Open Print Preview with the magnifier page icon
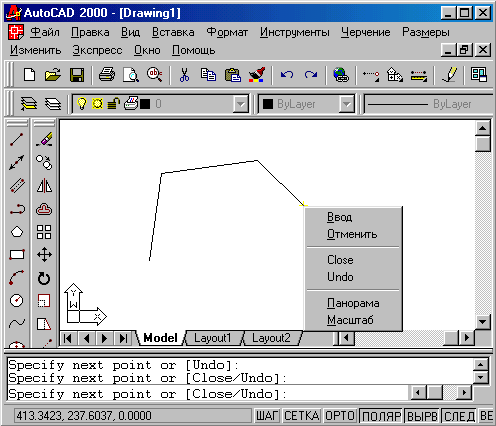The image size is (496, 426). pyautogui.click(x=131, y=75)
